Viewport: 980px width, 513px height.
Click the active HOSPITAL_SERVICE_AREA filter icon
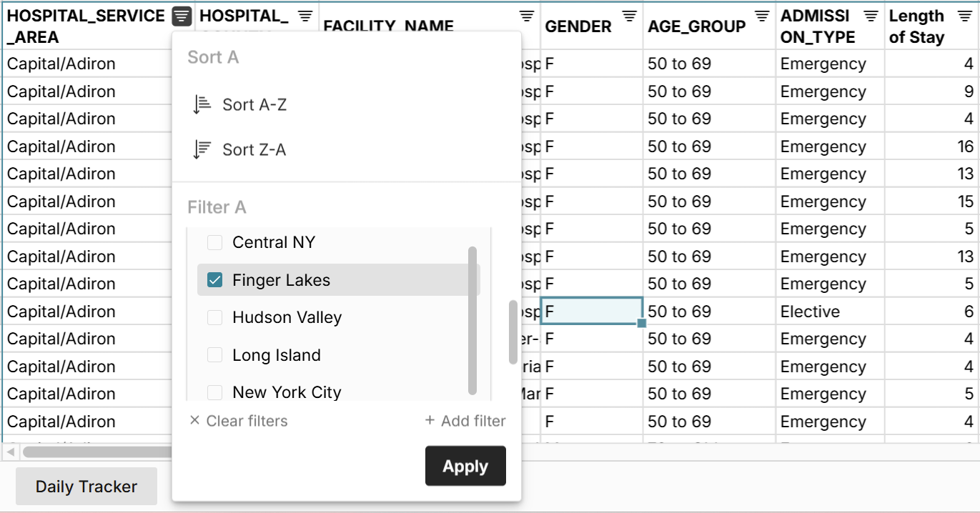182,16
